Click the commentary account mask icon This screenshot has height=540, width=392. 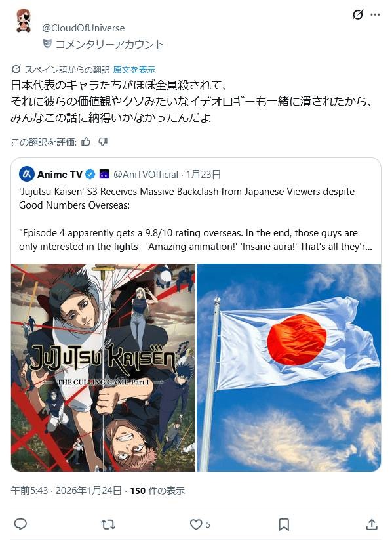coord(47,44)
